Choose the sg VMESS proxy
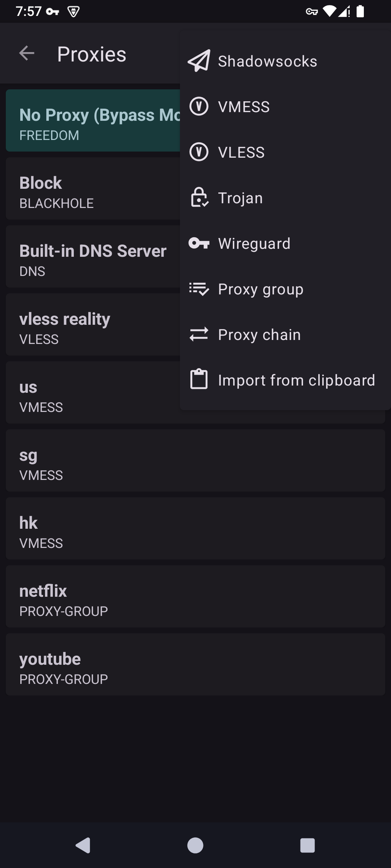 [195, 460]
